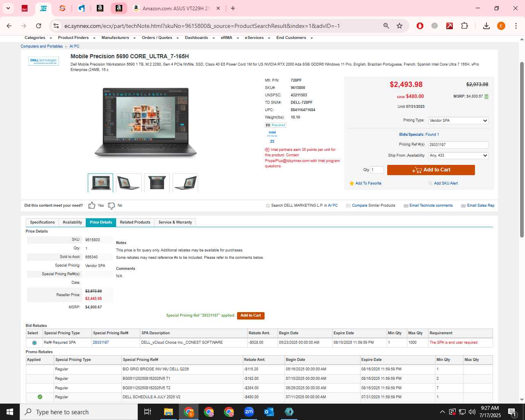
Task: Click the page vertical scrollbar
Action: pyautogui.click(x=522, y=150)
